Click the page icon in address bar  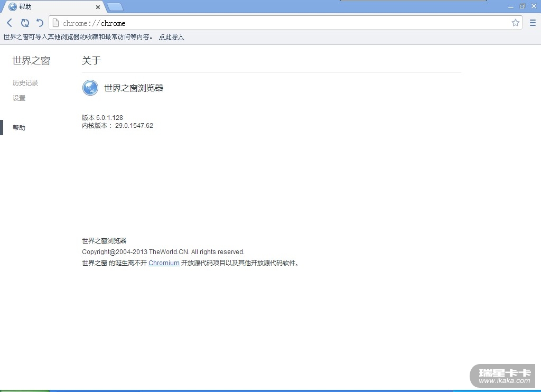point(55,23)
